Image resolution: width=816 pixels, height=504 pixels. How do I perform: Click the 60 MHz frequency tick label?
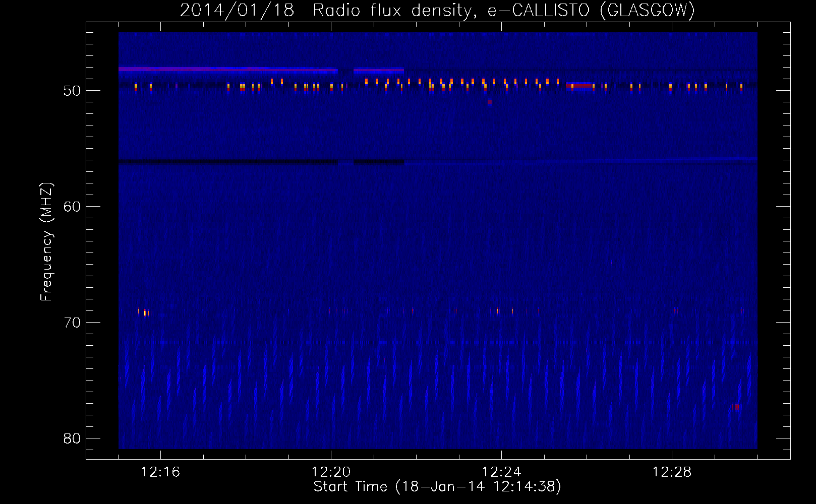coord(72,207)
